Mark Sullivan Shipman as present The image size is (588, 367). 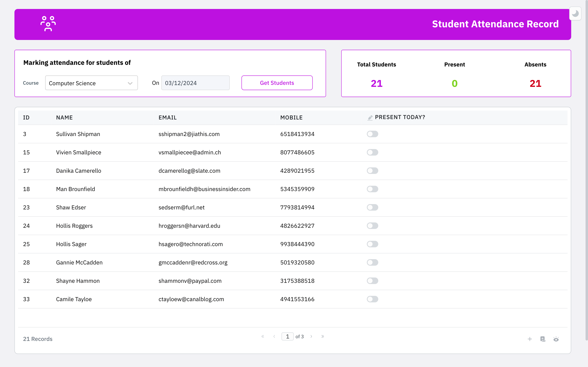point(372,134)
